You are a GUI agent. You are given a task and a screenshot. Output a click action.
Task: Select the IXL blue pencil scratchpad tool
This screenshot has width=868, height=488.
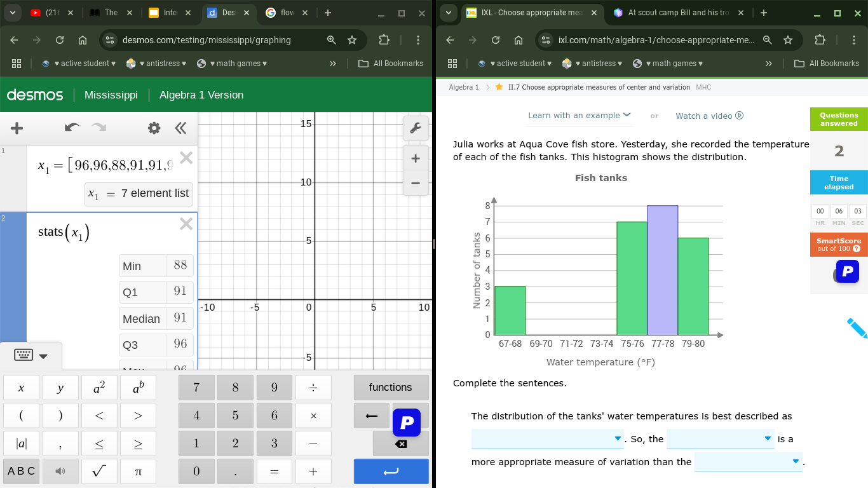click(x=857, y=328)
